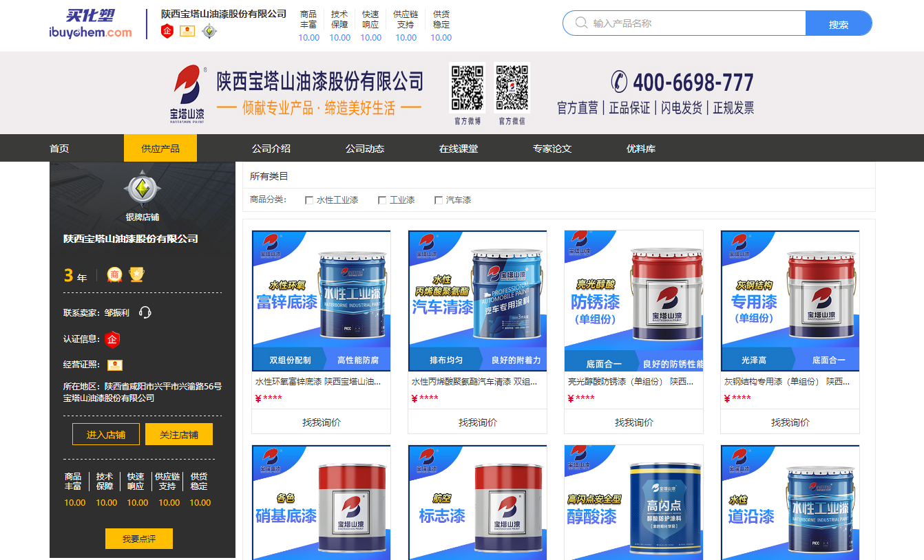Click the business license icon in header
Viewport: 924px width, 560px height.
pos(187,31)
